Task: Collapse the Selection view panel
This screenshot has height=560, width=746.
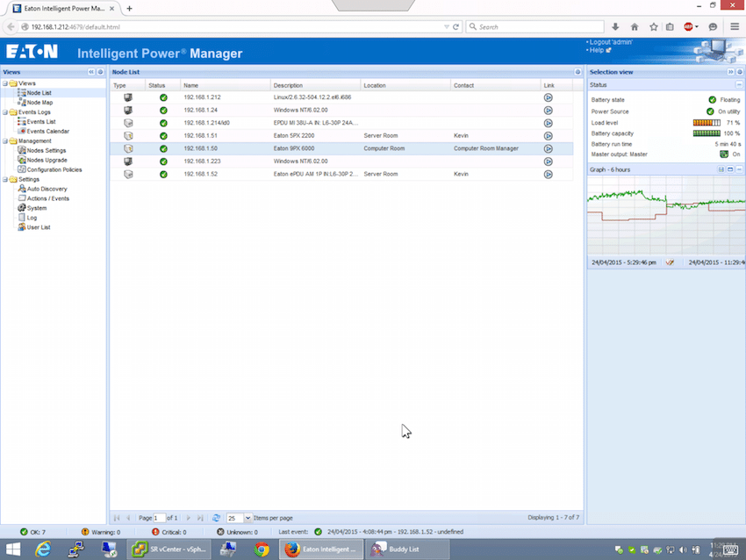Action: coord(730,72)
